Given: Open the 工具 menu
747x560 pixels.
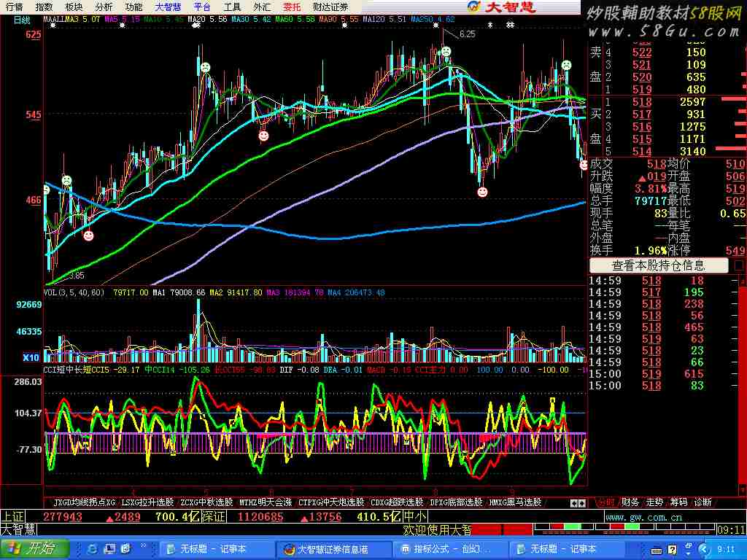Looking at the screenshot, I should point(232,7).
